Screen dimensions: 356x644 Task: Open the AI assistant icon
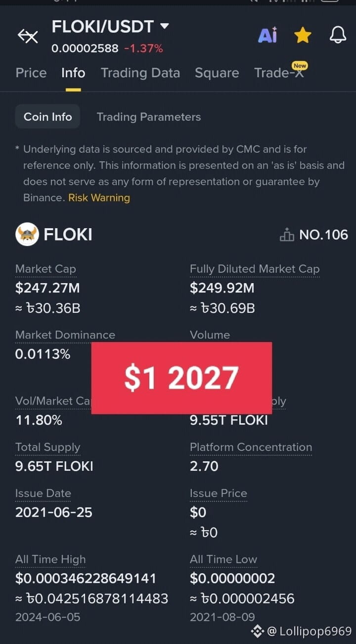pyautogui.click(x=267, y=35)
